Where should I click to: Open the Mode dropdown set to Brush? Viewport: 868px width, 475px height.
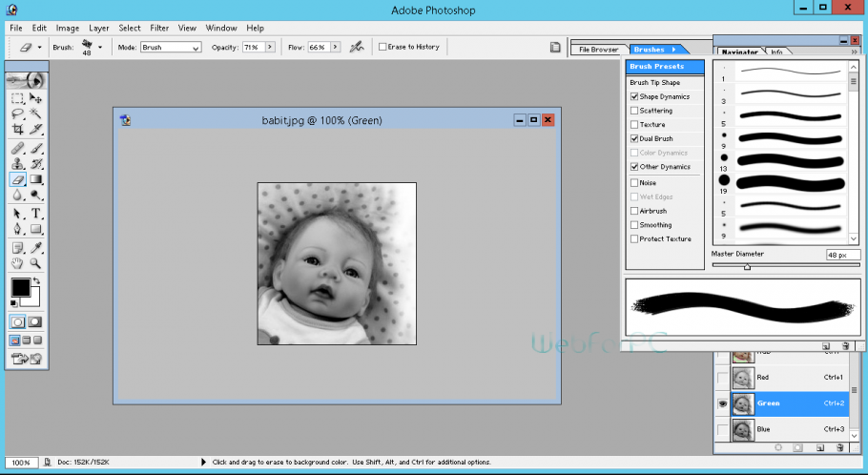coord(171,47)
